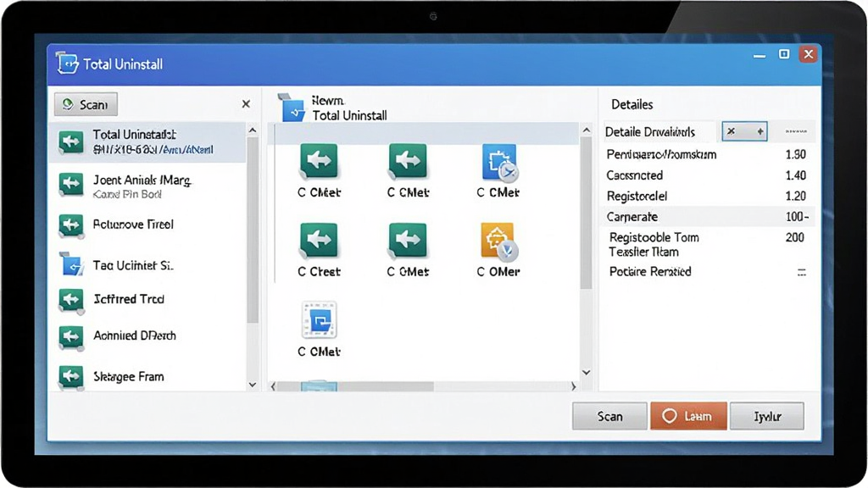868x488 pixels.
Task: Click the 1.90 value in Details
Action: [x=795, y=154]
